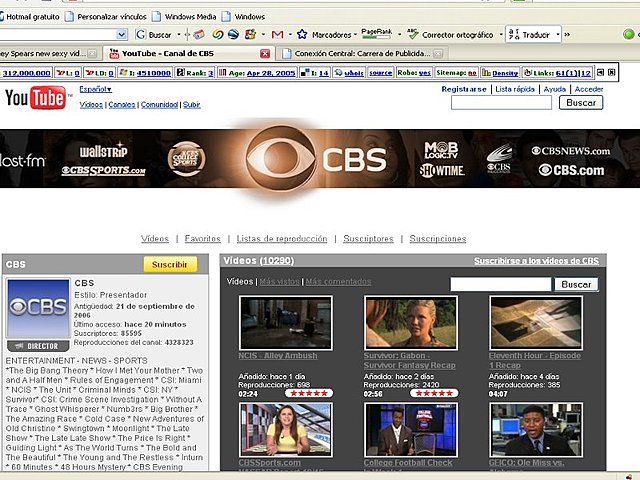Click the CBSNEWS.com logo in banner
The height and width of the screenshot is (480, 640).
[571, 151]
